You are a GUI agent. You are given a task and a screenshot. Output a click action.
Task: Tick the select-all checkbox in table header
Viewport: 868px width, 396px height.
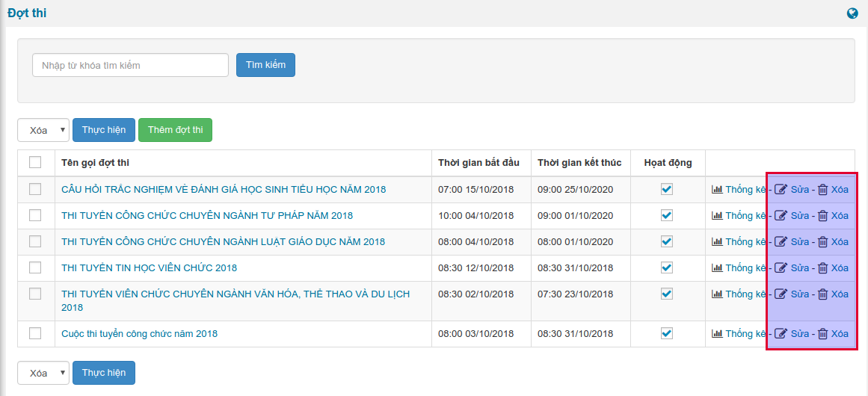(x=35, y=162)
